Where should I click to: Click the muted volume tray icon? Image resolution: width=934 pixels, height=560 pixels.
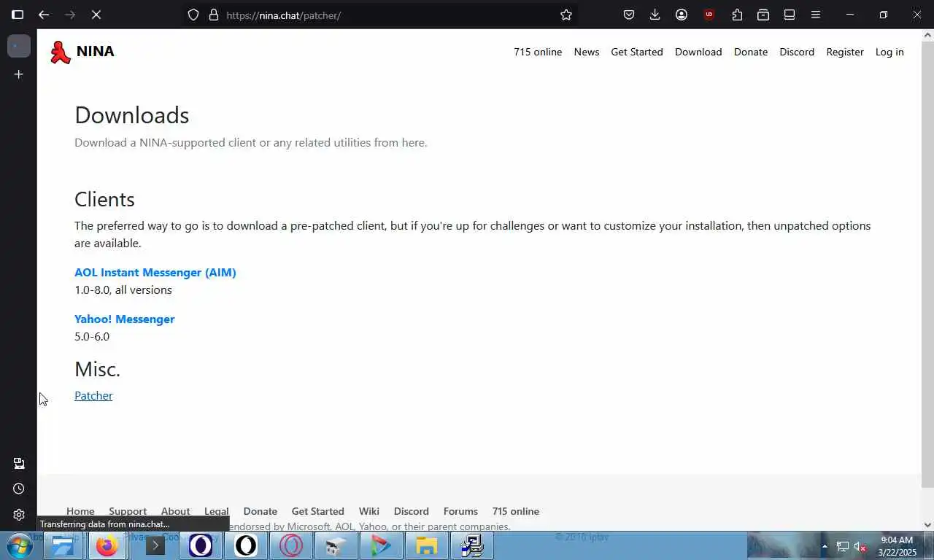click(x=860, y=546)
